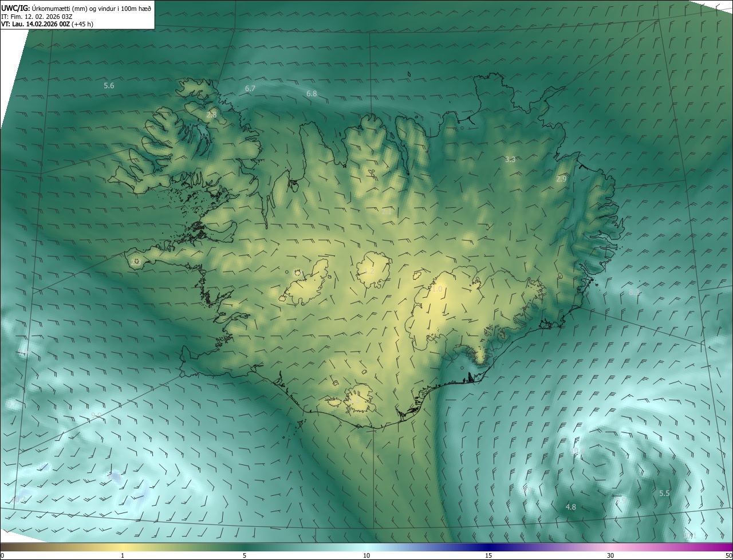The height and width of the screenshot is (560, 733).
Task: Click the 1 tick on the colour scale
Action: click(123, 555)
